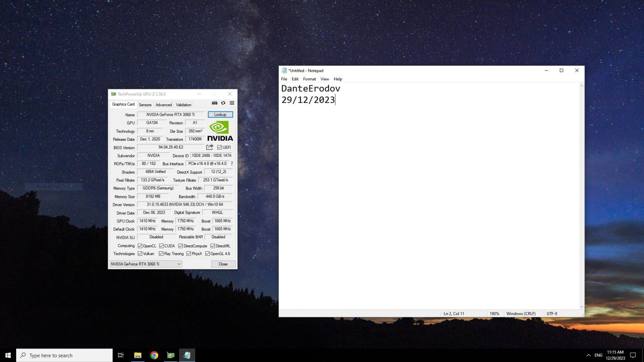Open the GPU selection dropdown
644x362 pixels.
click(146, 264)
